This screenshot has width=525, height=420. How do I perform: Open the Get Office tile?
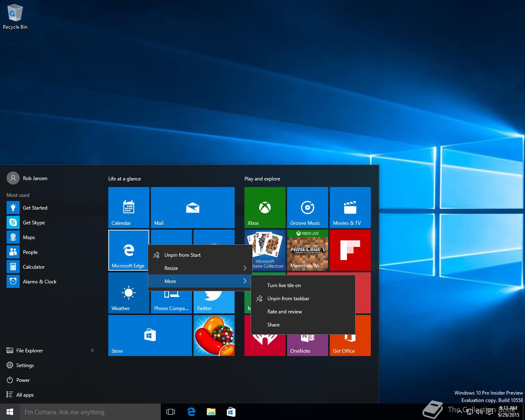(x=350, y=345)
